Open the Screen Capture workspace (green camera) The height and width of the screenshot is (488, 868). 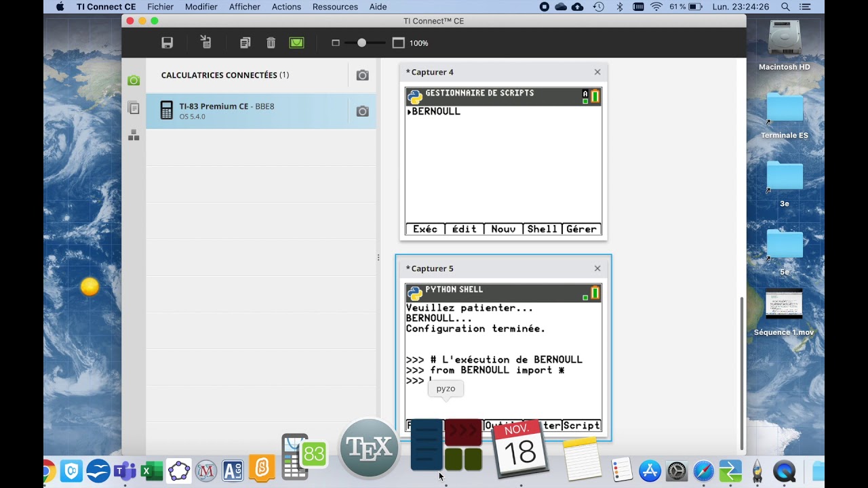pos(134,80)
